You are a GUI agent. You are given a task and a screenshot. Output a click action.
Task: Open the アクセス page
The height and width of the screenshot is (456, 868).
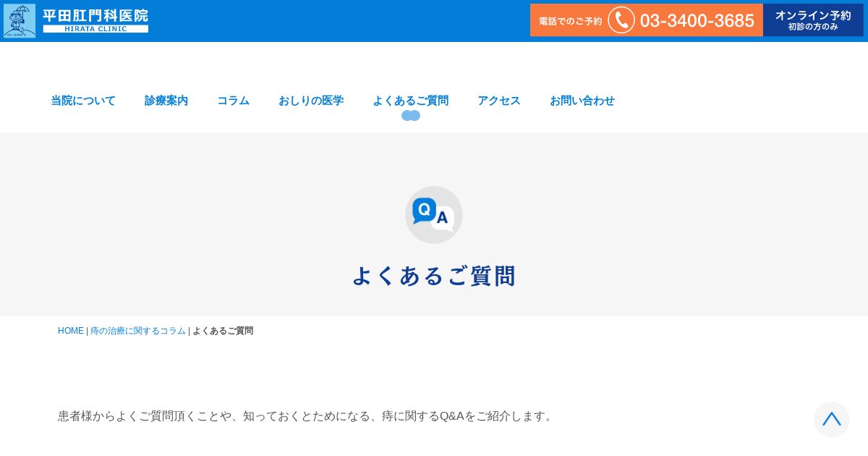point(499,101)
